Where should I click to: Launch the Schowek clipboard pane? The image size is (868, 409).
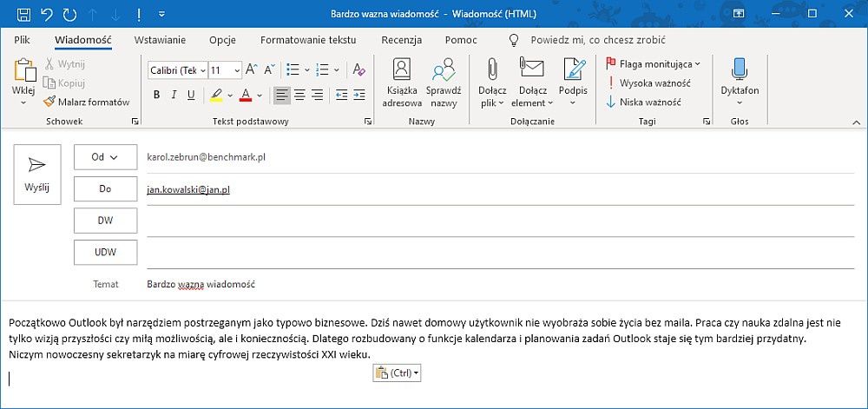point(135,122)
